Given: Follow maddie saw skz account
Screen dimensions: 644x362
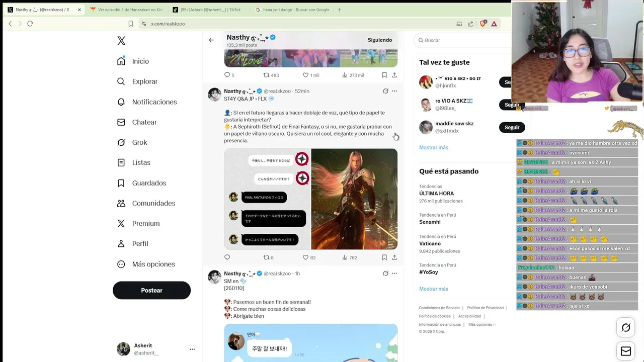Looking at the screenshot, I should click(512, 127).
